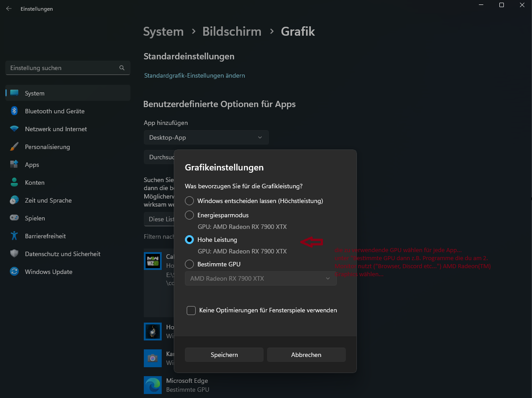Screen dimensions: 532x398
Task: Expand the Desktop-App dropdown
Action: (206, 137)
